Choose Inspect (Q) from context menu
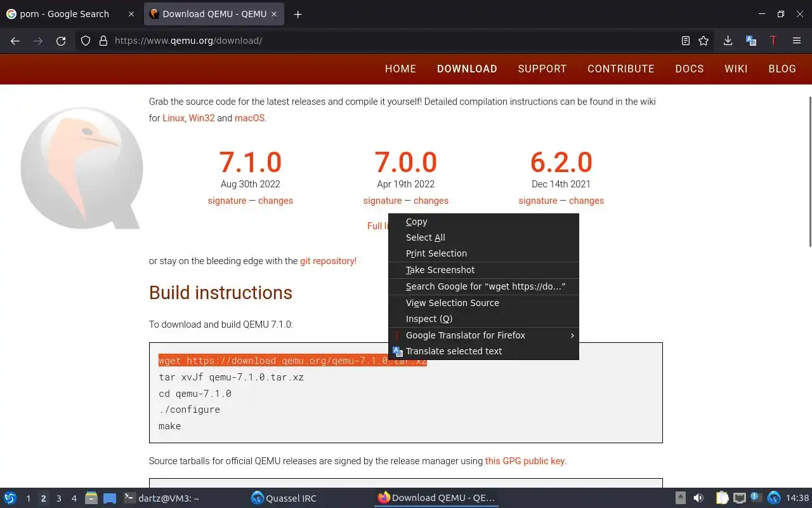This screenshot has height=508, width=812. point(483,319)
